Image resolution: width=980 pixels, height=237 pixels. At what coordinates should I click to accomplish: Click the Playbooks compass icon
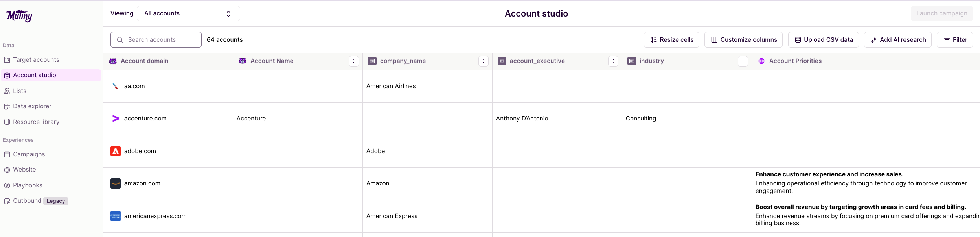[x=7, y=185]
